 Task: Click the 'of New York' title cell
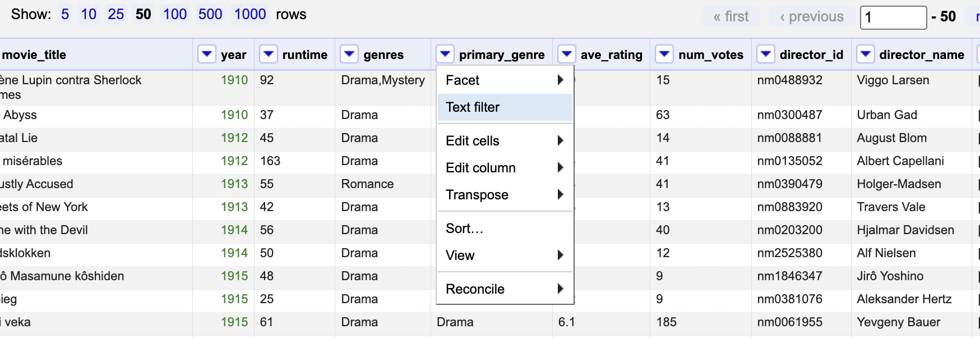44,207
